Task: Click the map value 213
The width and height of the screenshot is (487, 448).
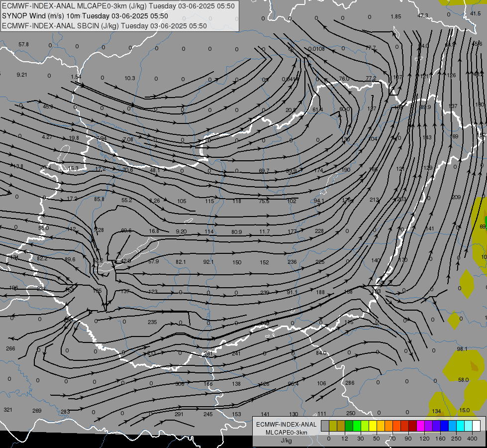Action: 374,200
